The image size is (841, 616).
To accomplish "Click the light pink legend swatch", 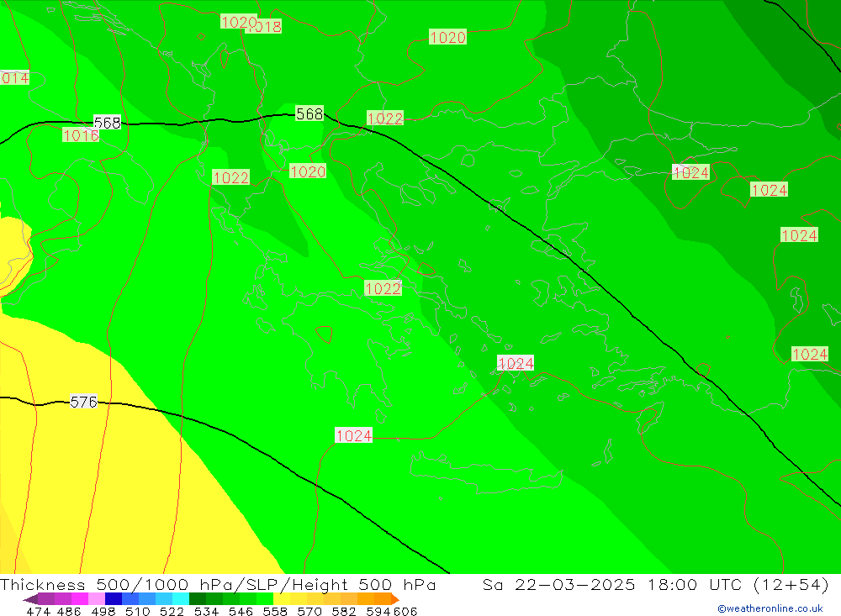I will [x=97, y=599].
